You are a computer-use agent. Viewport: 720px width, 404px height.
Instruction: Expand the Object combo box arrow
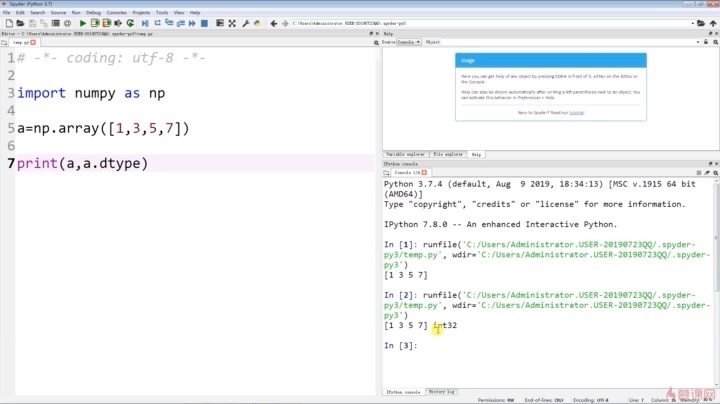[x=698, y=42]
